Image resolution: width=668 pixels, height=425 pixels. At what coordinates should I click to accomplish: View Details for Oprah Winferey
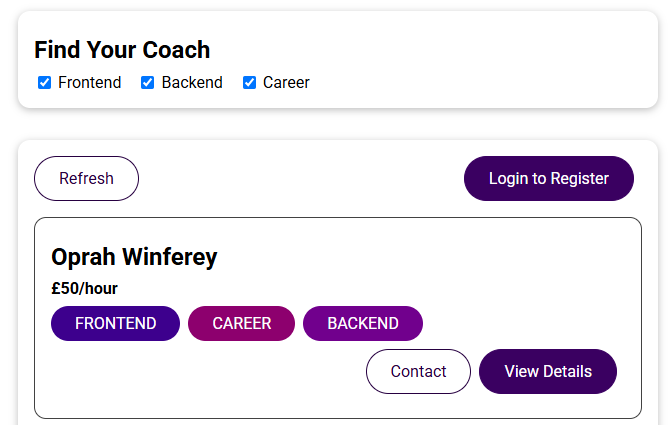pos(548,372)
